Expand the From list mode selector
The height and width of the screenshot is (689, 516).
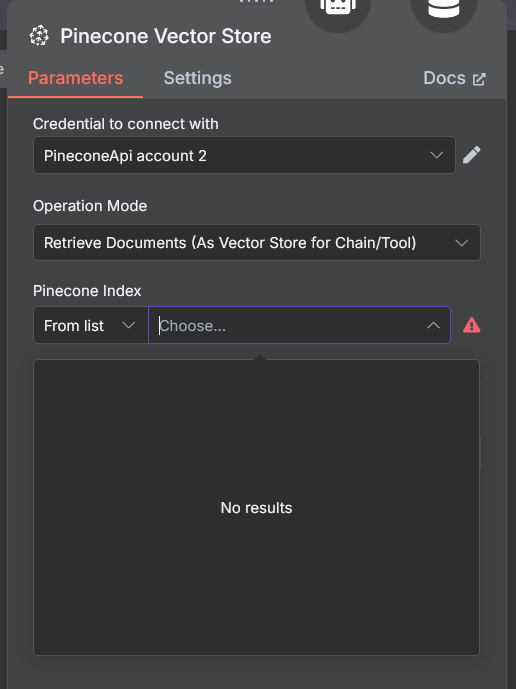click(x=91, y=325)
